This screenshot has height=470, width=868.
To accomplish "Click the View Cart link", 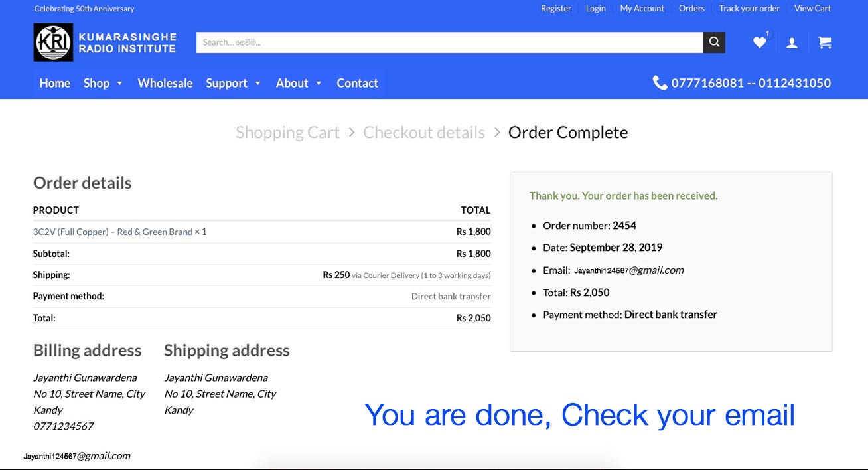I will coord(812,9).
